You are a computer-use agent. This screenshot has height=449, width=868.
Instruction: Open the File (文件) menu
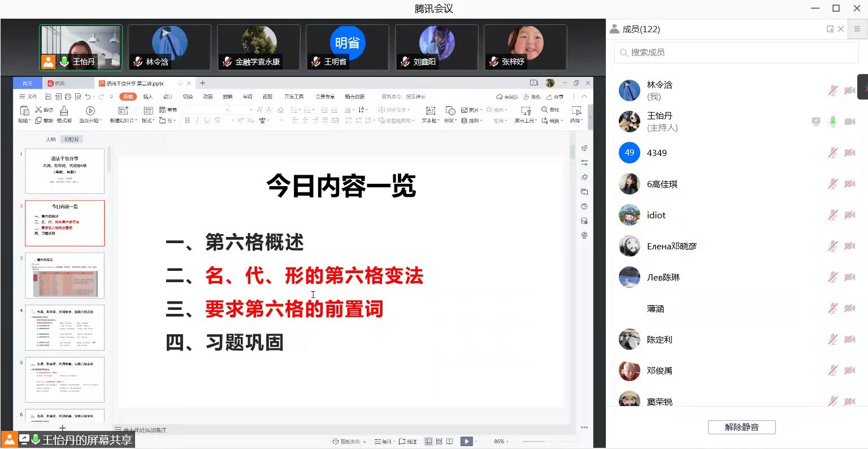click(x=28, y=97)
